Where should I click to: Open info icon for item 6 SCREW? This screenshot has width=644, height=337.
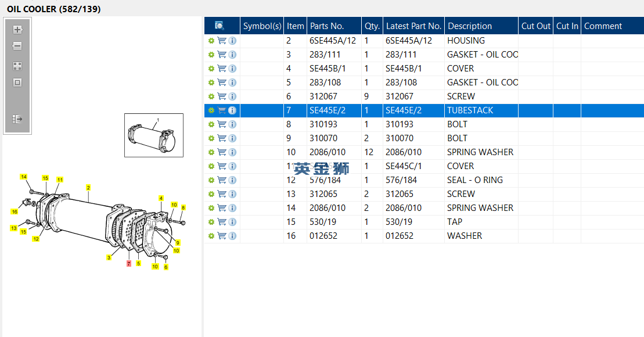coord(232,96)
